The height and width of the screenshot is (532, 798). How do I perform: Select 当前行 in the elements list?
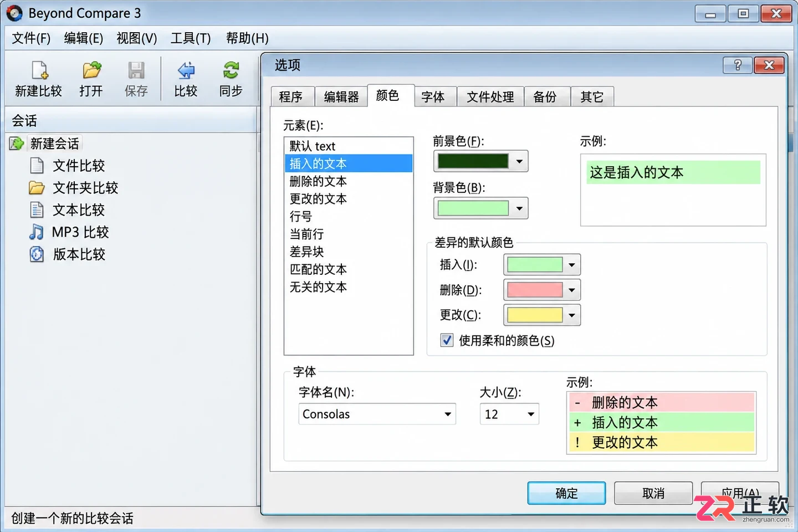pyautogui.click(x=348, y=234)
